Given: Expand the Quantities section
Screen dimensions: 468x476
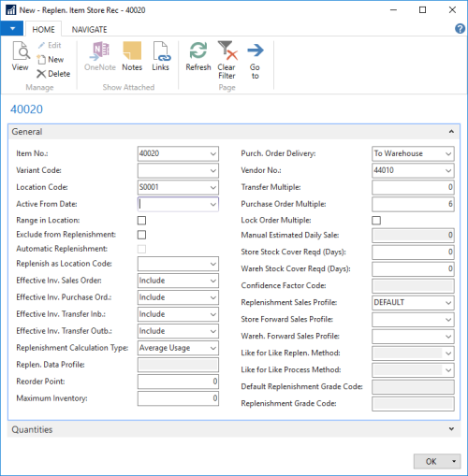Looking at the screenshot, I should pos(234,429).
